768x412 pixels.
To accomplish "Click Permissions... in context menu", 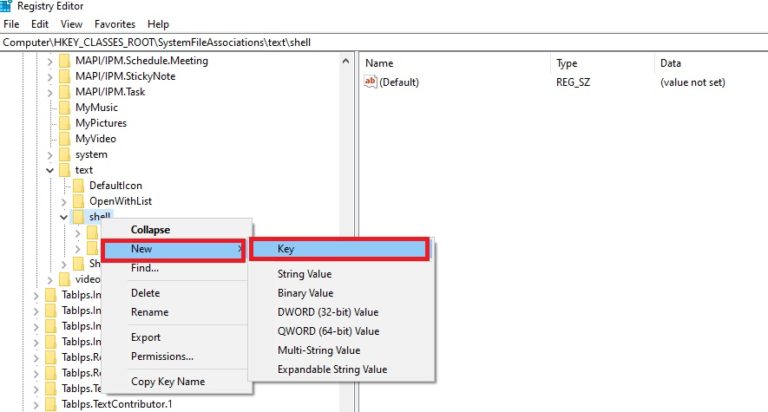I will click(x=162, y=356).
